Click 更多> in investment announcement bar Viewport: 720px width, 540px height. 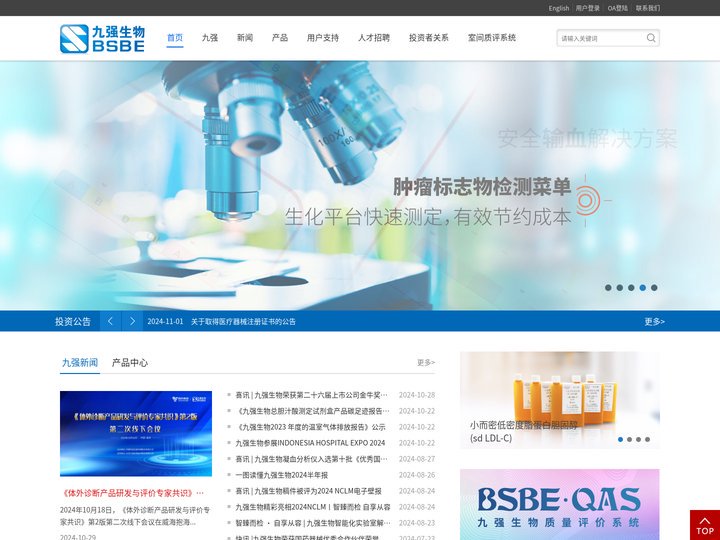pos(654,321)
